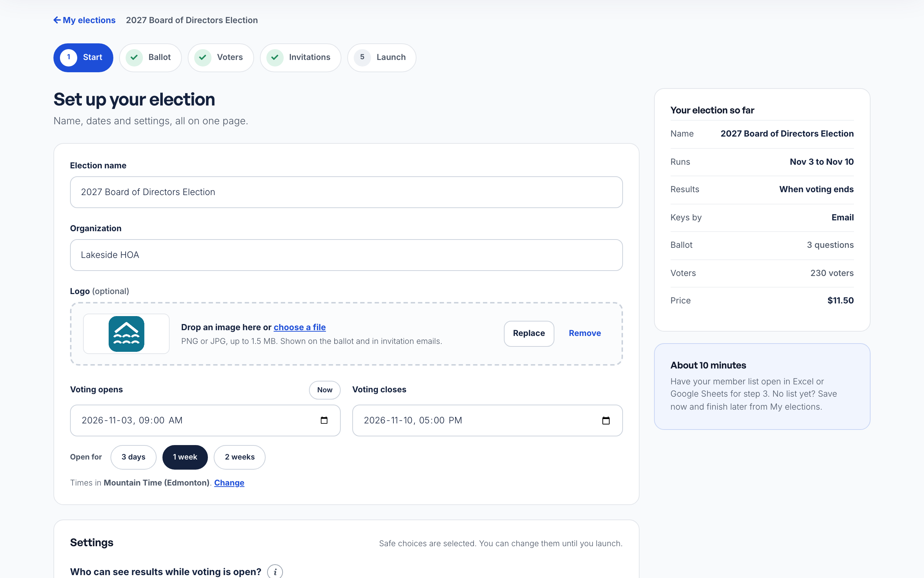Click the Replace logo button
Image resolution: width=924 pixels, height=578 pixels.
[529, 333]
